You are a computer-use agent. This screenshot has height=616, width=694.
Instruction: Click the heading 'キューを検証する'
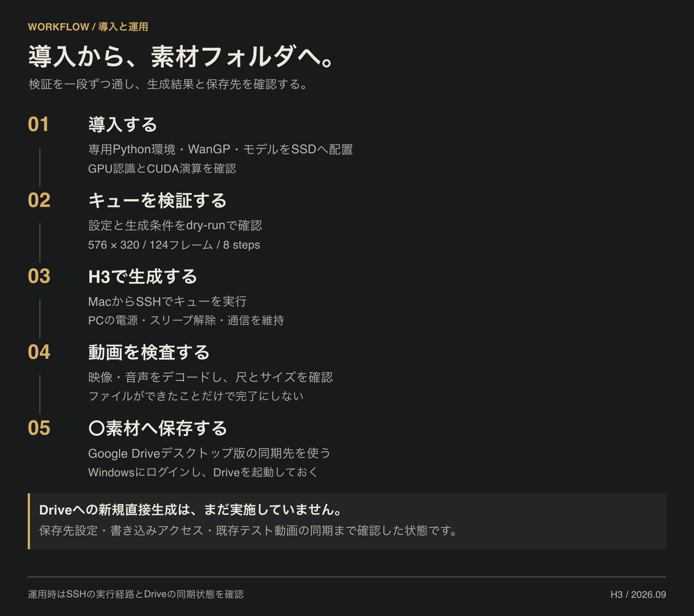click(x=157, y=200)
